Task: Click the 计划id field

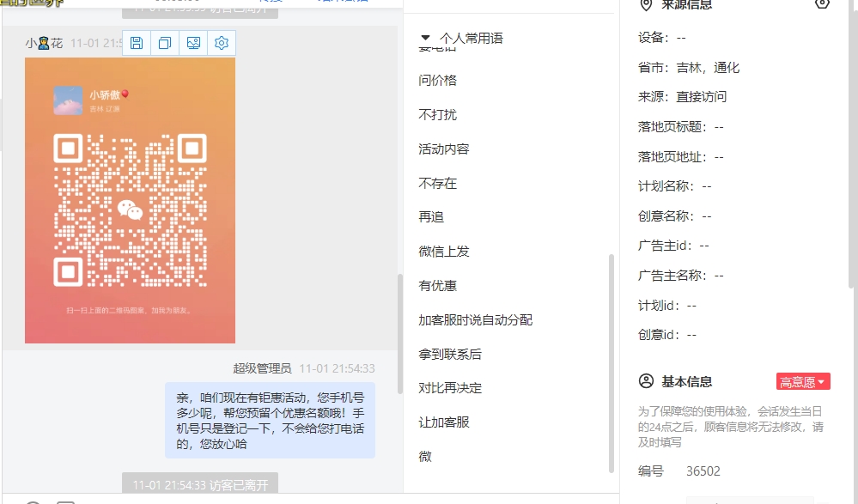Action: [667, 306]
